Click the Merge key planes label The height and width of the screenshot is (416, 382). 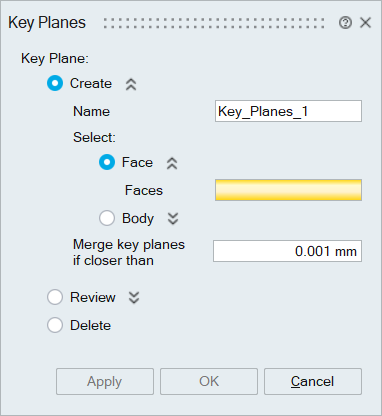[129, 252]
